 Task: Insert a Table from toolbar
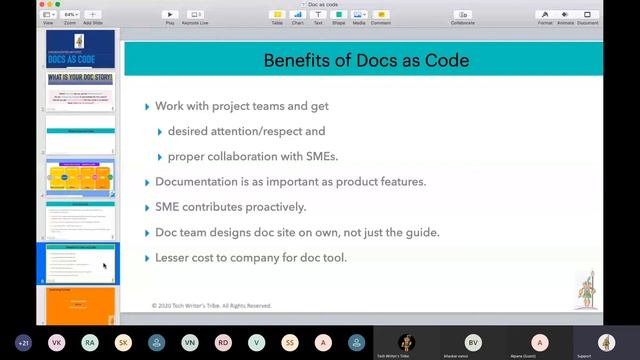pyautogui.click(x=277, y=15)
